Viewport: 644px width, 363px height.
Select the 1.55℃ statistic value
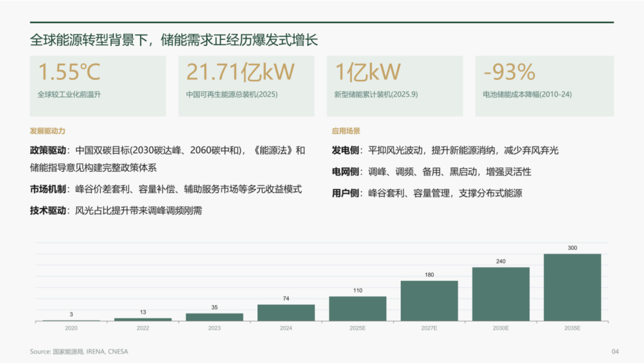(x=69, y=72)
